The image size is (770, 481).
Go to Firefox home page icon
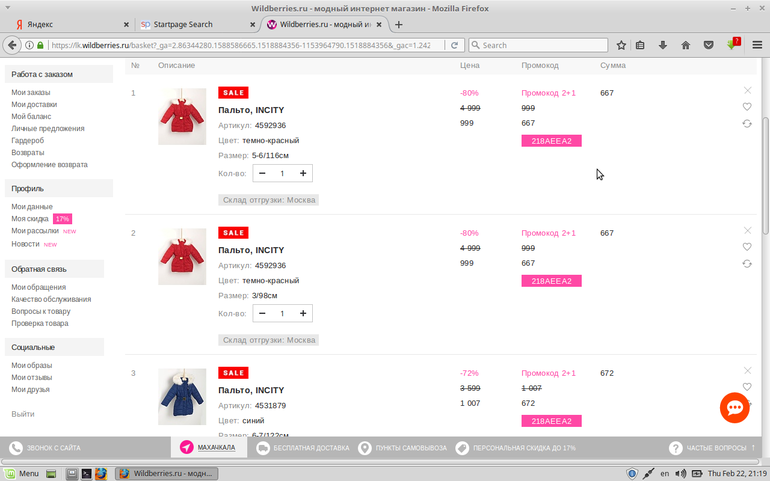(x=685, y=45)
